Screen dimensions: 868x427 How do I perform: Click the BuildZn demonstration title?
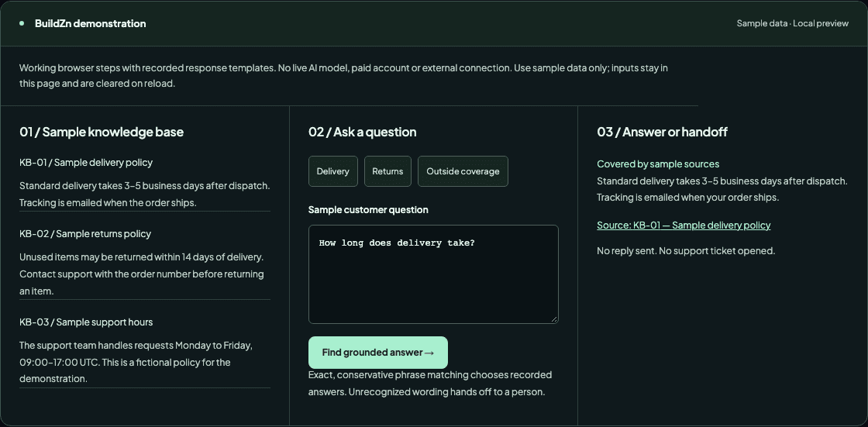[x=90, y=23]
